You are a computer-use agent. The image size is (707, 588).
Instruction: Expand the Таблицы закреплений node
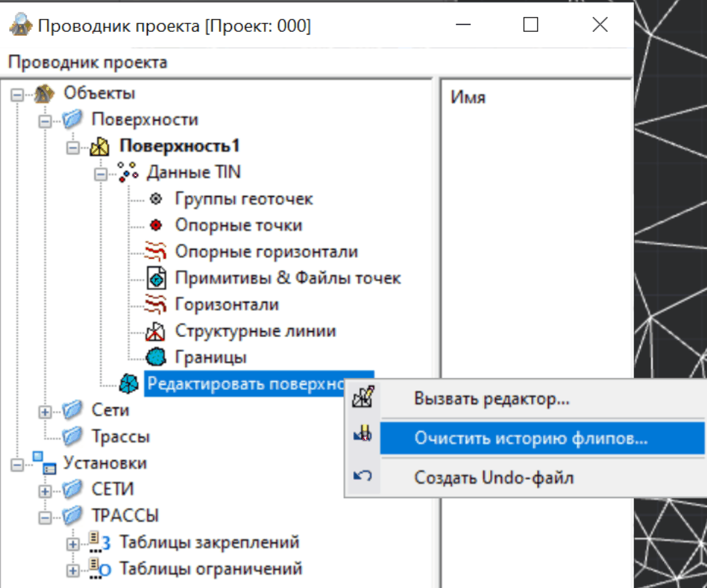73,543
